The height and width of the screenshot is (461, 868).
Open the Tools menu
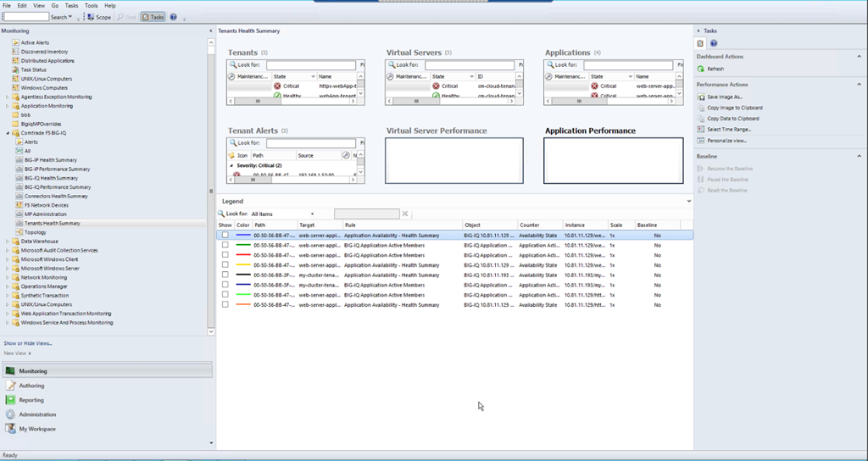(x=91, y=5)
